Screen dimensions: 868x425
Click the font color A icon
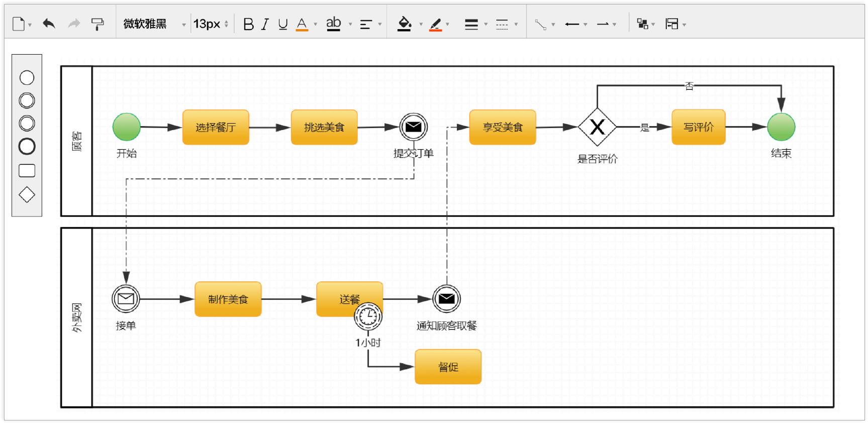click(x=302, y=24)
